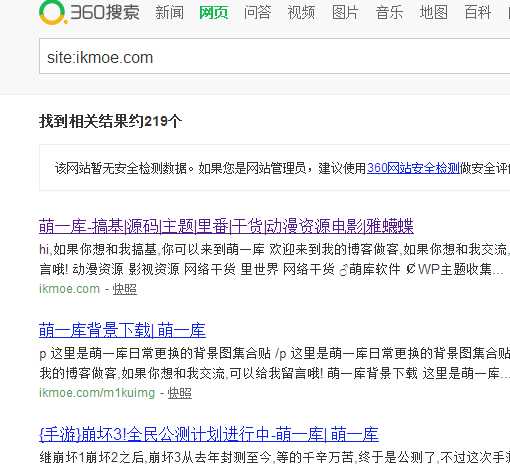
Task: Open the 视频 search tab
Action: [x=301, y=13]
